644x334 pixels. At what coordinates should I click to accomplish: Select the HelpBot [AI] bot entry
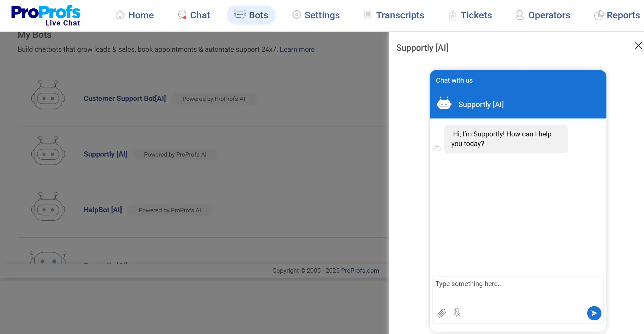[x=103, y=210]
